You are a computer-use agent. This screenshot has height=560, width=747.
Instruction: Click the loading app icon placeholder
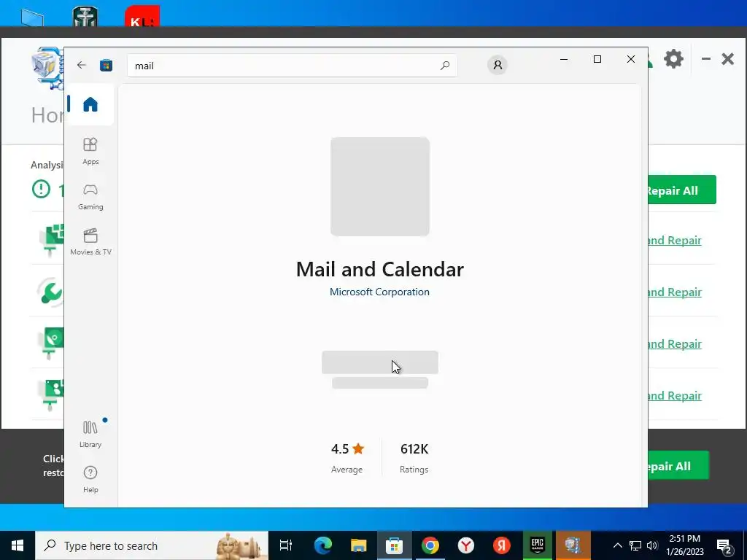point(380,186)
